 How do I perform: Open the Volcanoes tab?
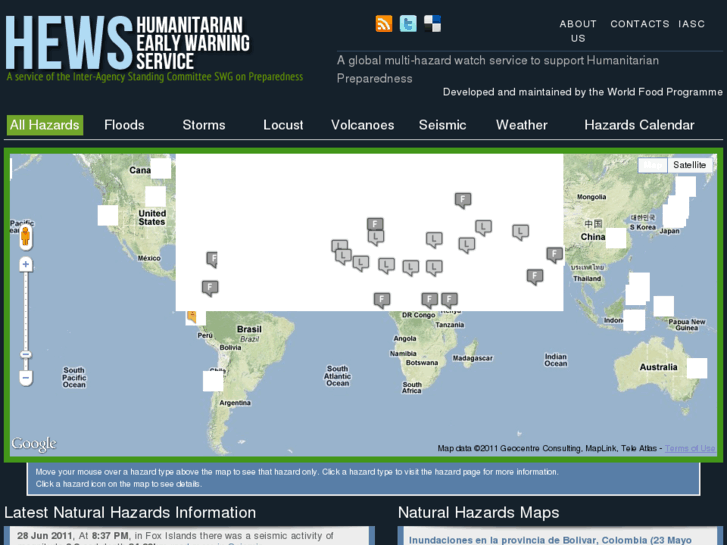click(363, 125)
